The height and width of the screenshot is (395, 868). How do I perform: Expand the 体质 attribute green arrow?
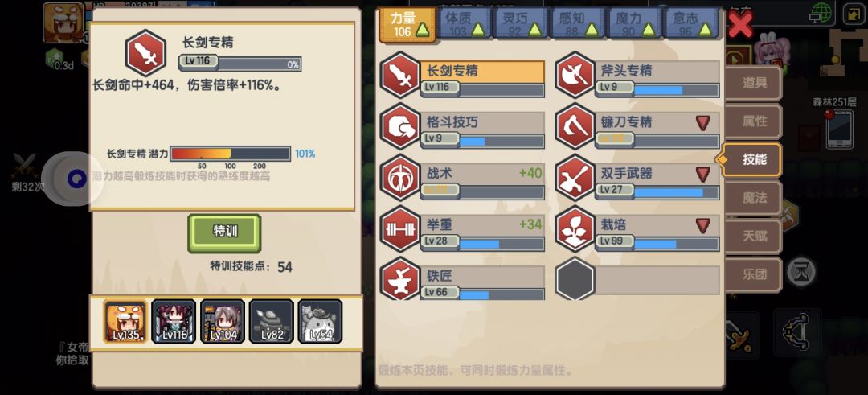(479, 29)
